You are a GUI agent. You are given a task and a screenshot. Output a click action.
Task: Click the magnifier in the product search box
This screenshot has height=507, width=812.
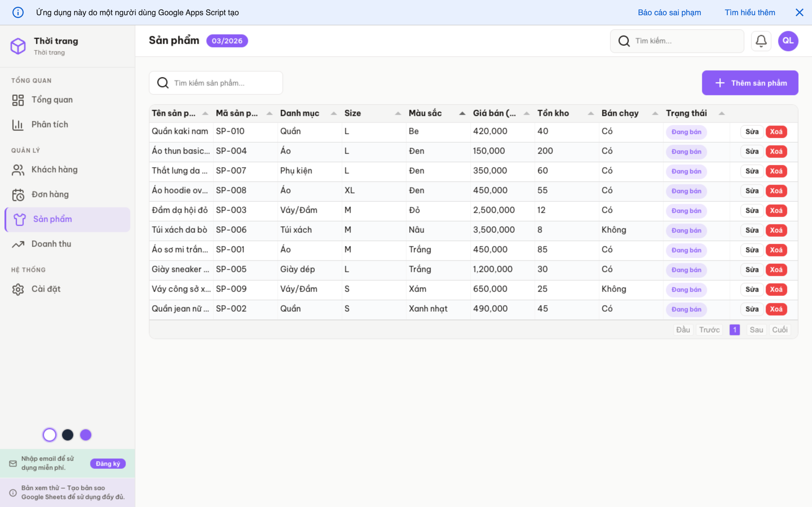(x=163, y=83)
